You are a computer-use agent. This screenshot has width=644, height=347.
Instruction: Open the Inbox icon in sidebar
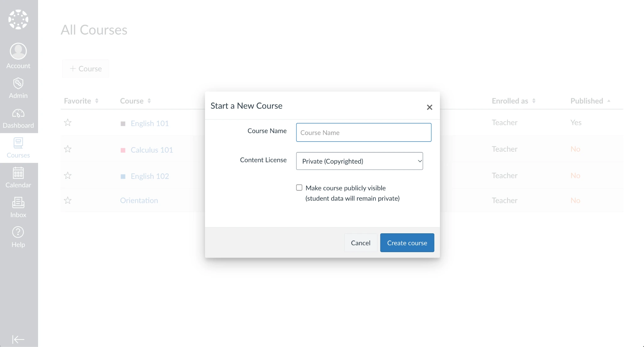(x=18, y=203)
